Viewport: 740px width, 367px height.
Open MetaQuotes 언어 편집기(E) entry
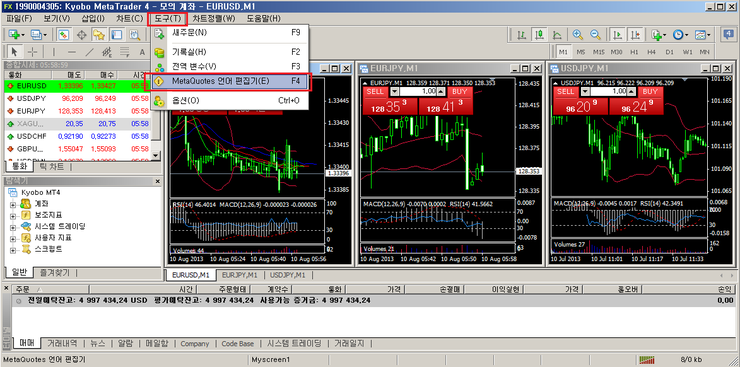(x=230, y=81)
